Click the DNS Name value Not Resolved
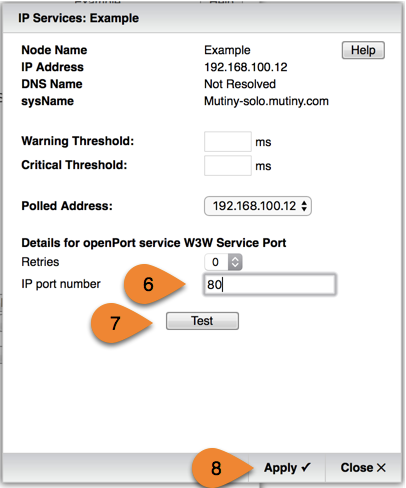The image size is (406, 488). pyautogui.click(x=240, y=84)
